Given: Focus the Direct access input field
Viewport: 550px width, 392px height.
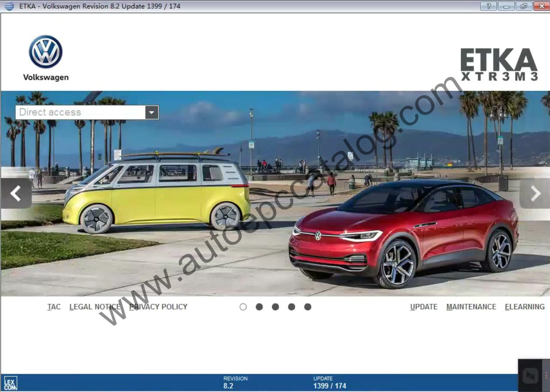Looking at the screenshot, I should 81,112.
